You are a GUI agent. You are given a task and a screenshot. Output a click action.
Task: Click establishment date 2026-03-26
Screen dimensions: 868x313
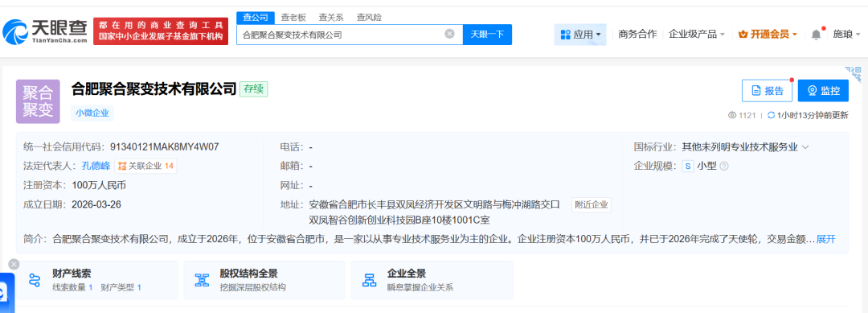(x=96, y=204)
